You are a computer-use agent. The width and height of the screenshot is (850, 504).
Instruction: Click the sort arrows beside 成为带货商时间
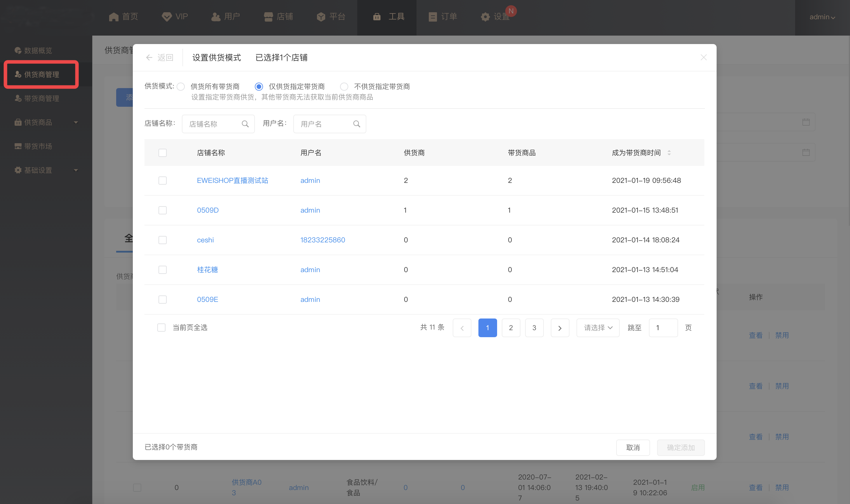pyautogui.click(x=669, y=153)
